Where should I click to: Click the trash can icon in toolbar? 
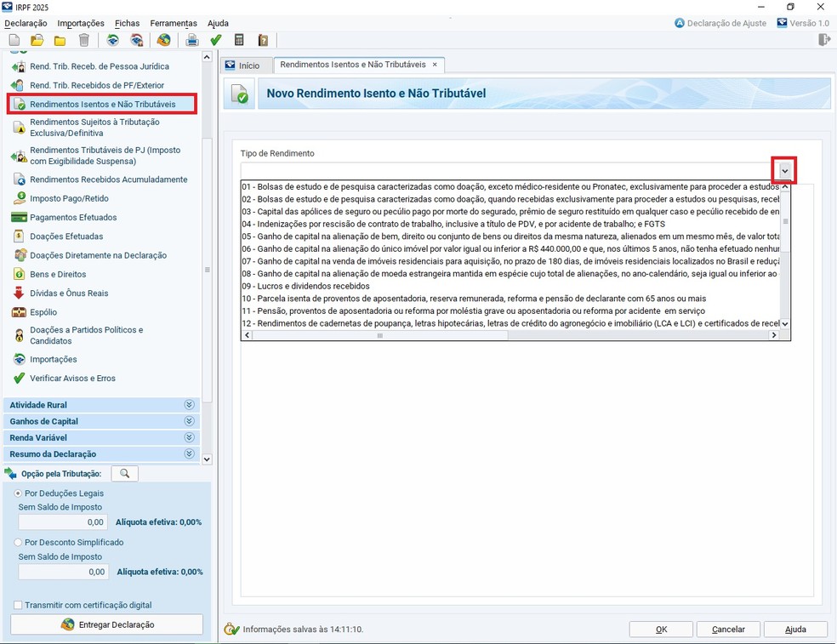(x=83, y=40)
